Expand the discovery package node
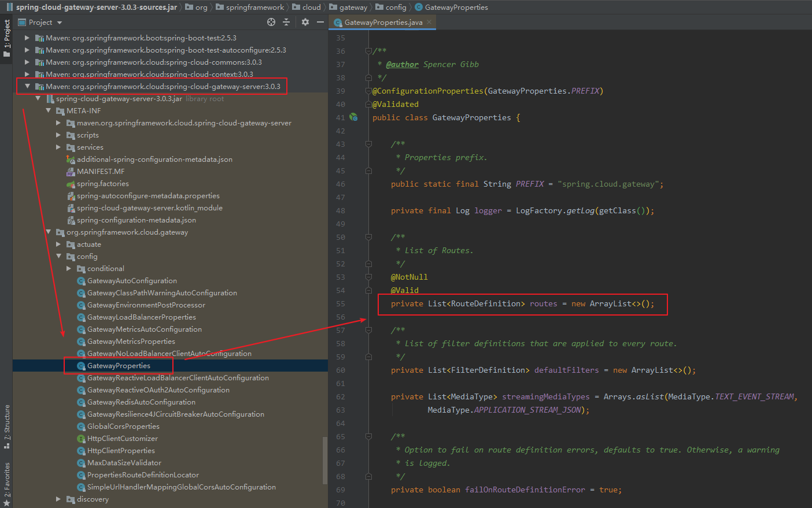Viewport: 812px width, 508px height. (x=58, y=499)
